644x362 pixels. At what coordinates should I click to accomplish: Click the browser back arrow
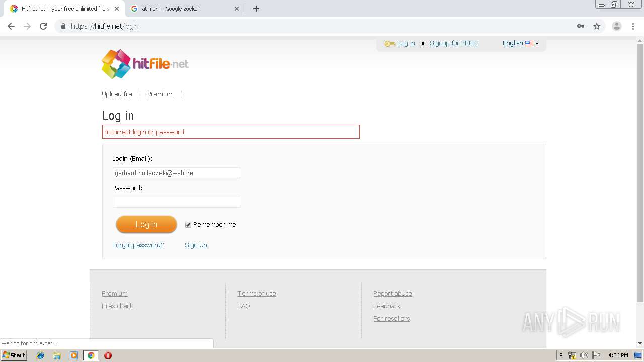11,26
